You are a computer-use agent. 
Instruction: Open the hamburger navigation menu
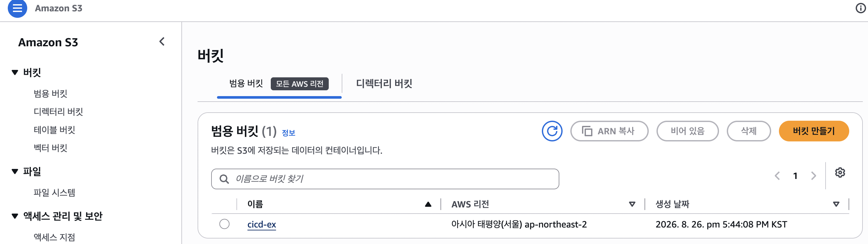[x=17, y=8]
